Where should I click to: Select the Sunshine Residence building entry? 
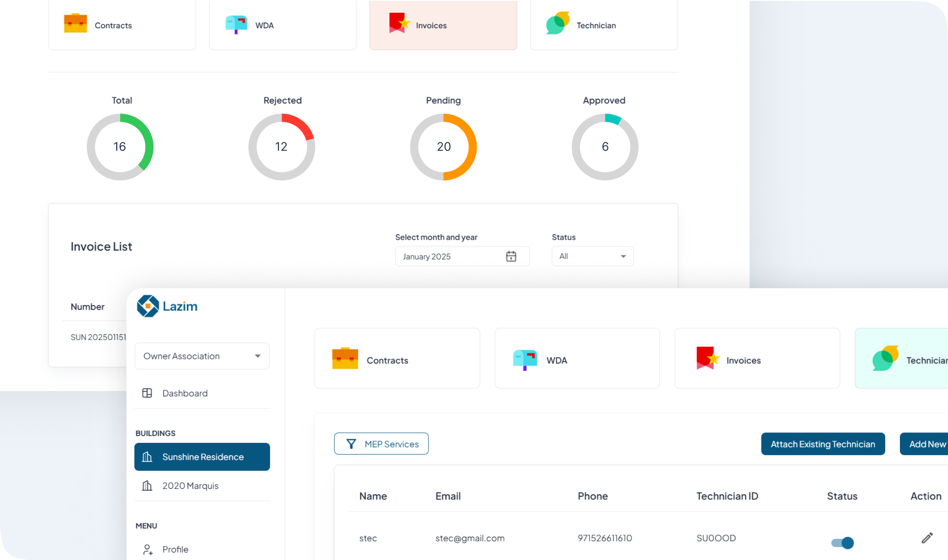[202, 457]
